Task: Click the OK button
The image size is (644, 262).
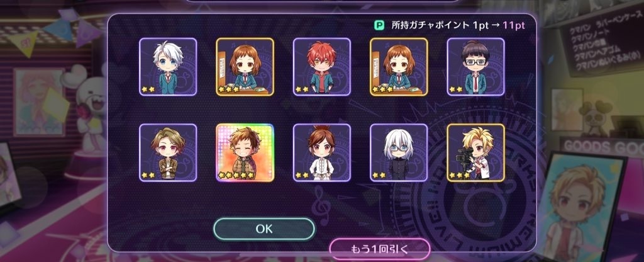Action: (x=264, y=229)
